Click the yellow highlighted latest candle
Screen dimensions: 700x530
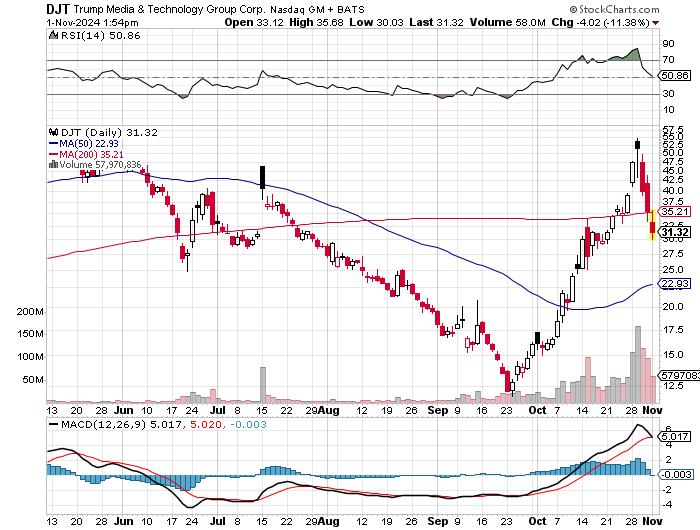click(x=652, y=225)
